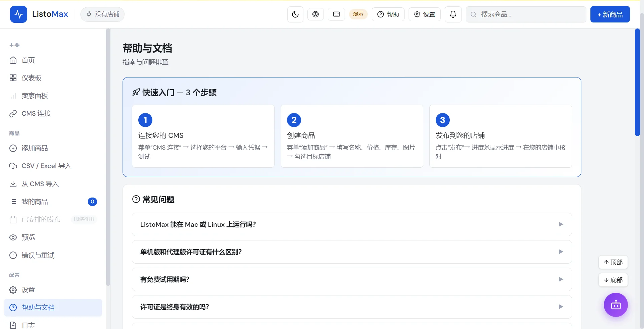Click the 错误与重试 alert icon
The image size is (644, 329).
[13, 255]
